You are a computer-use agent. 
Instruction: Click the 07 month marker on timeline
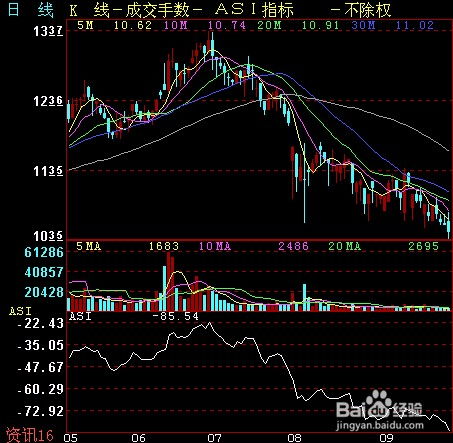214,438
